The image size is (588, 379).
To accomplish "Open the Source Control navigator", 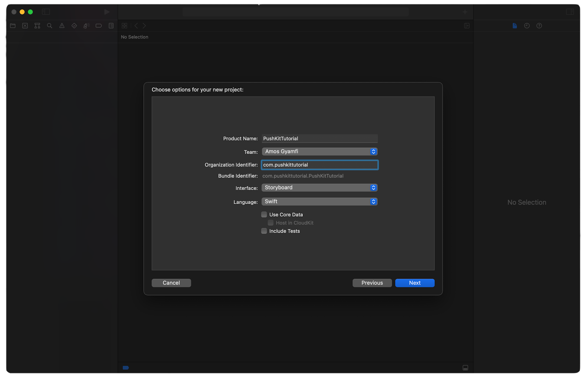I will 25,26.
